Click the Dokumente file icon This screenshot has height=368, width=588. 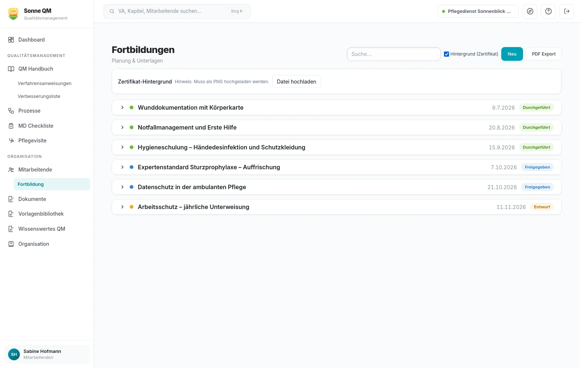click(11, 199)
